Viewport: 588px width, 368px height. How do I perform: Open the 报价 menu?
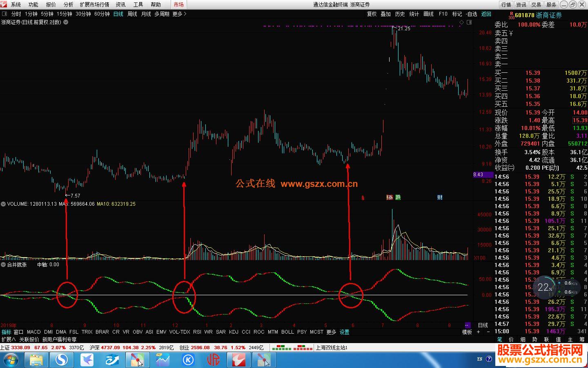pos(51,4)
